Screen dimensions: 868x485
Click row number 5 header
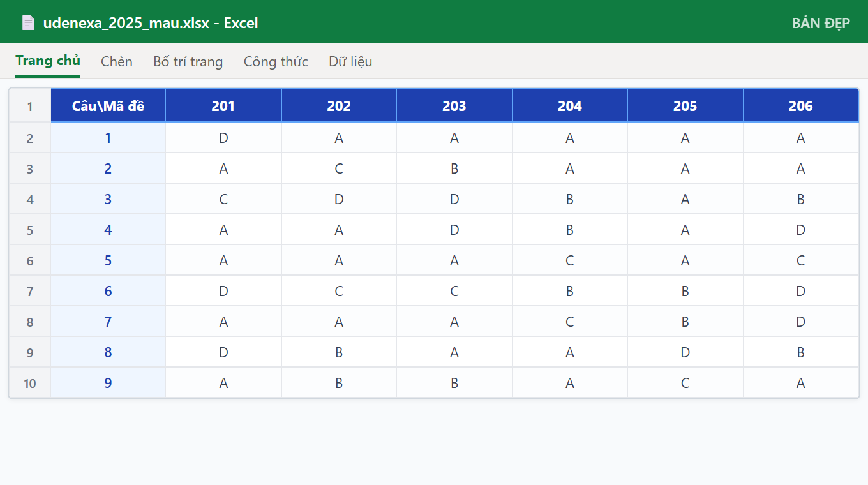[x=30, y=230]
